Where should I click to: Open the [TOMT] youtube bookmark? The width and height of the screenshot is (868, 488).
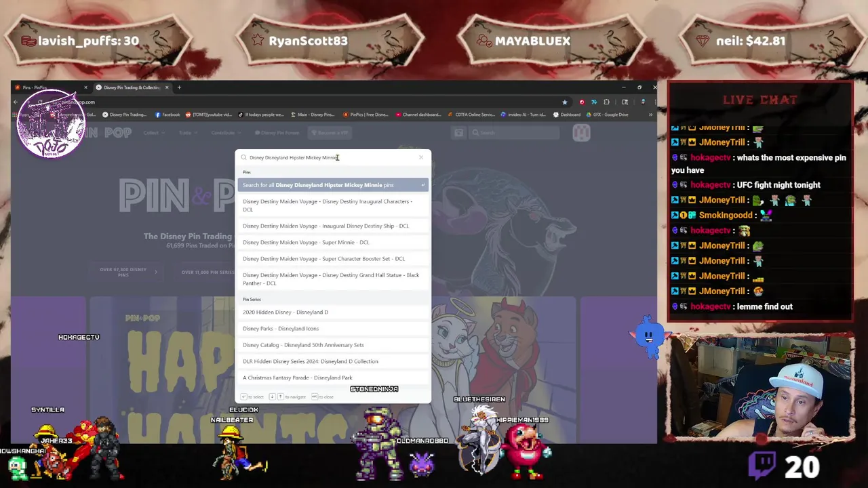click(208, 115)
